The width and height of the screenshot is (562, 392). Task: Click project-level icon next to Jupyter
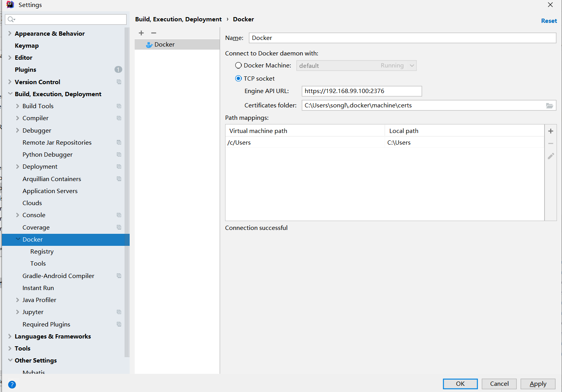pyautogui.click(x=119, y=312)
